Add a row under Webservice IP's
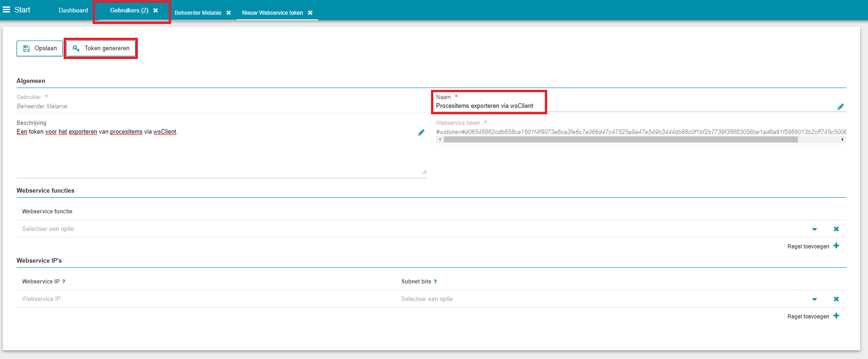 [813, 316]
